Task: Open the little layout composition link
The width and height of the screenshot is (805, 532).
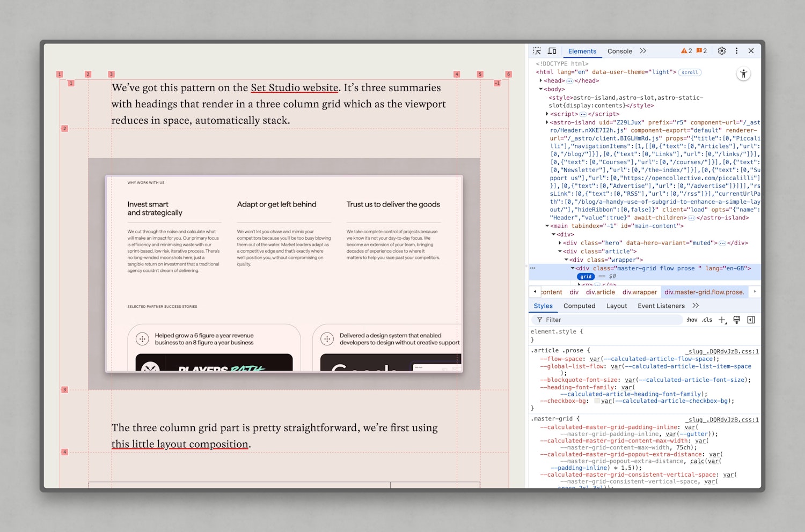Action: (x=180, y=444)
